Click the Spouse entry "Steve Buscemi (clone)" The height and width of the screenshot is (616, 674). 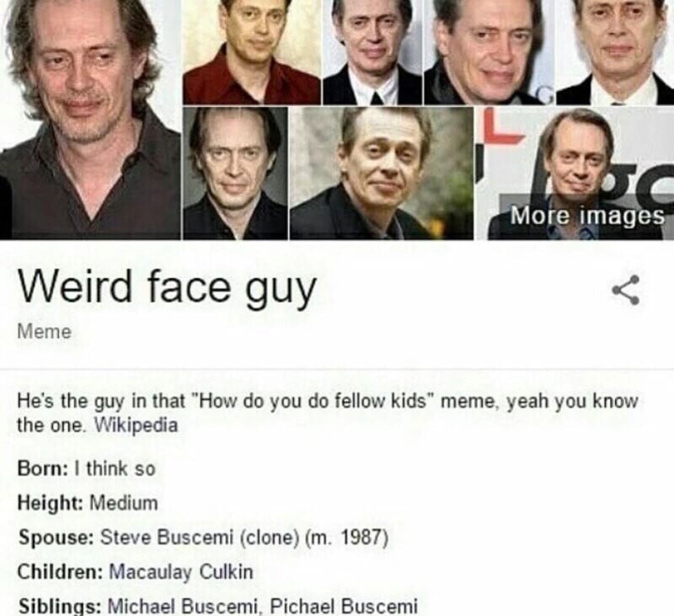coord(200,537)
